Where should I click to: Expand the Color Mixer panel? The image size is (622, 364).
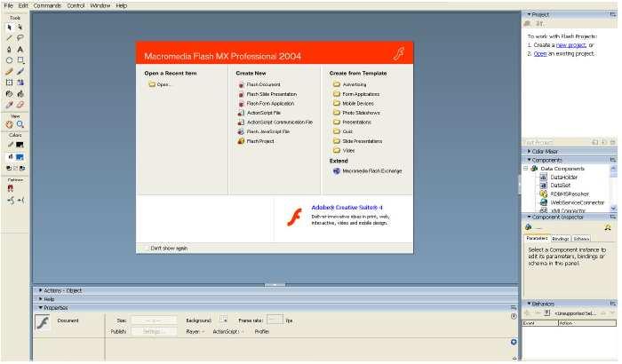[529, 152]
